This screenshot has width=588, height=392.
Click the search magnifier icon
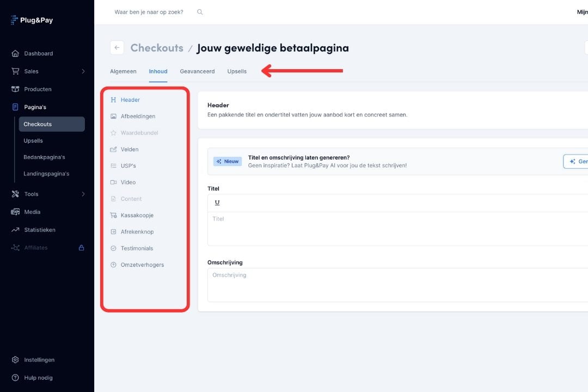point(200,12)
